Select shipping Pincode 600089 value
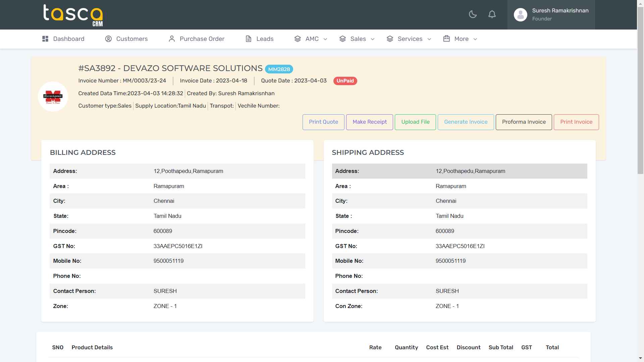The height and width of the screenshot is (362, 644). click(x=445, y=231)
